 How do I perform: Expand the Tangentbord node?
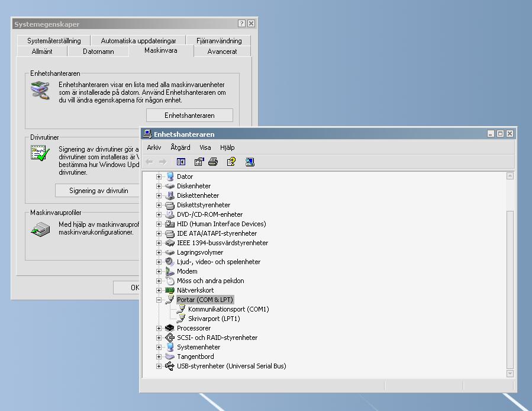pos(159,357)
